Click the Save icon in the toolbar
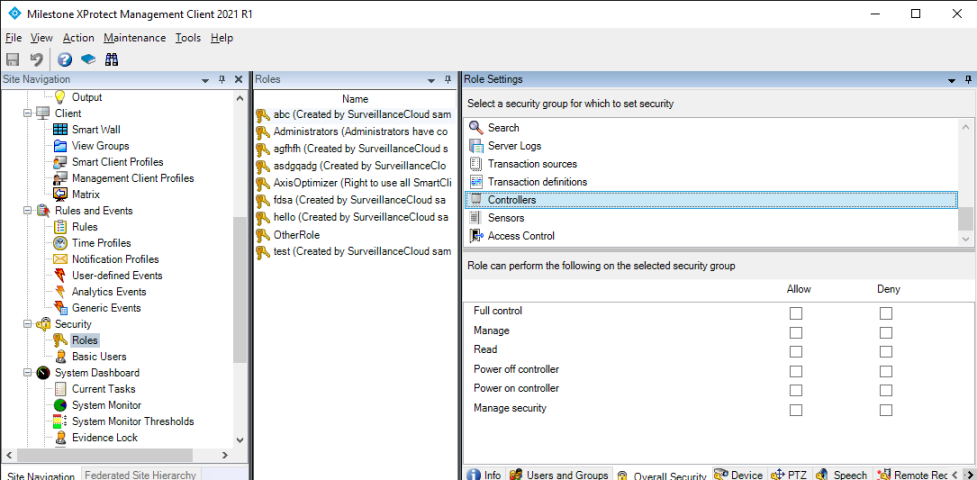977x480 pixels. click(13, 59)
